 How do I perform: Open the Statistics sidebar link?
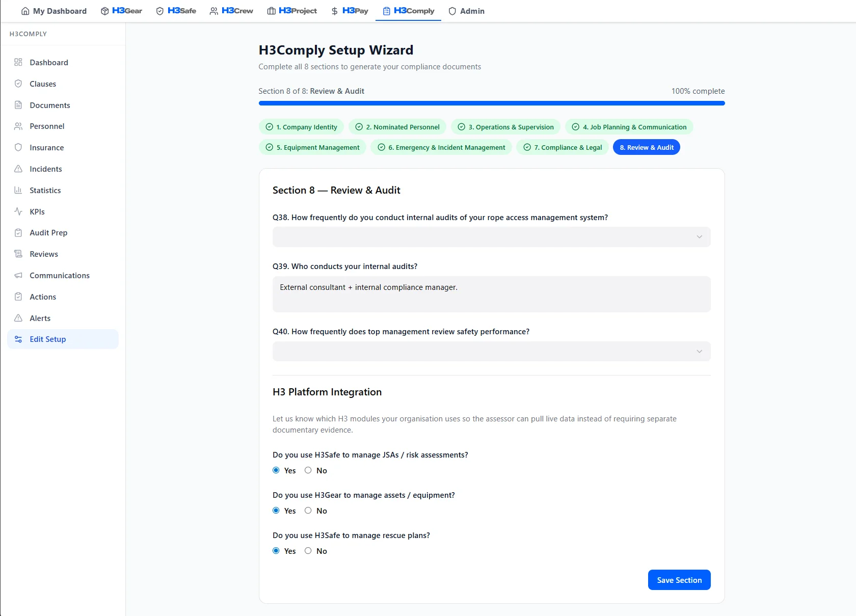[x=63, y=190]
